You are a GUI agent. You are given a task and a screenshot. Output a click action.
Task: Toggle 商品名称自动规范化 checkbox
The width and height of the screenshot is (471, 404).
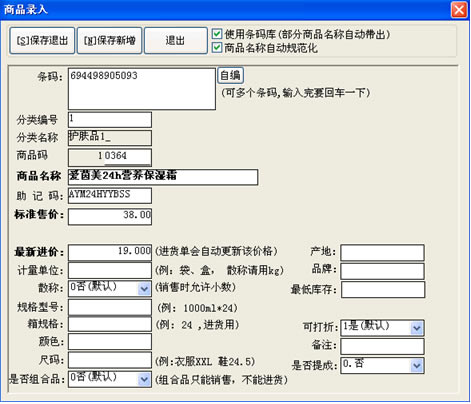coord(217,48)
